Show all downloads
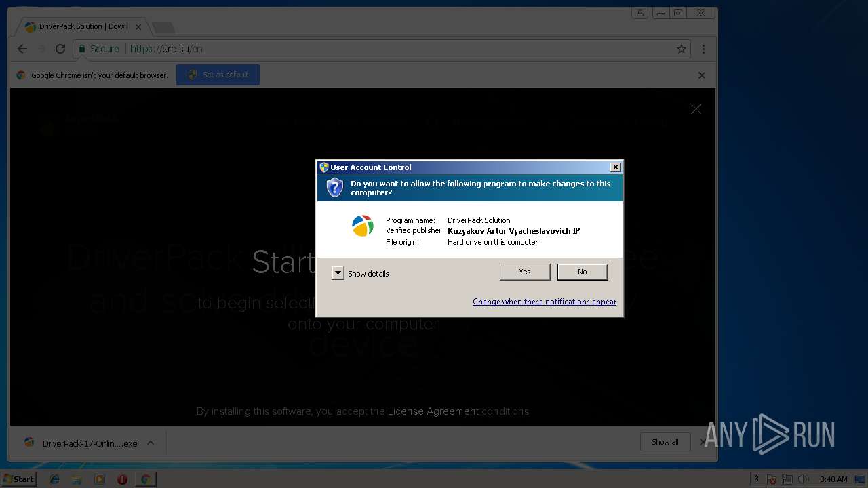868x488 pixels. coord(665,442)
